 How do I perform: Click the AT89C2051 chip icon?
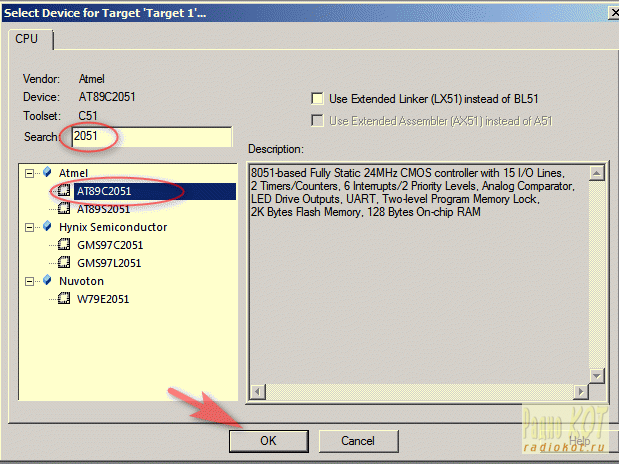point(64,191)
